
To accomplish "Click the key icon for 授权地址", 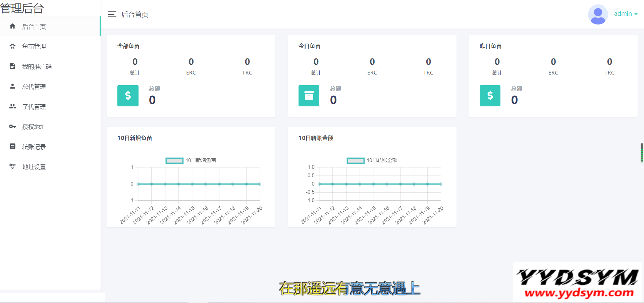I will pyautogui.click(x=12, y=127).
